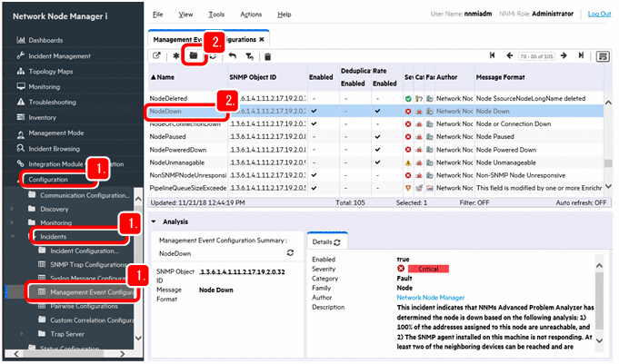Go to the last page of results
This screenshot has width=619, height=364.
coord(583,56)
